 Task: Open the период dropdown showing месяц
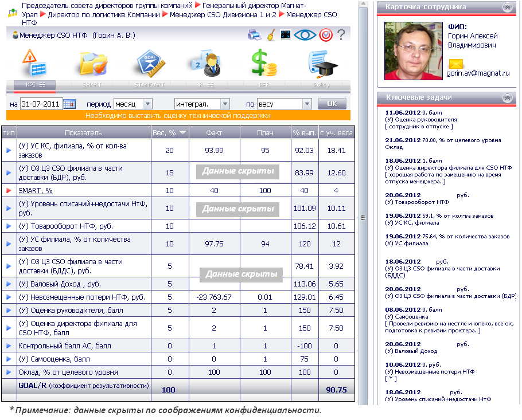click(133, 104)
